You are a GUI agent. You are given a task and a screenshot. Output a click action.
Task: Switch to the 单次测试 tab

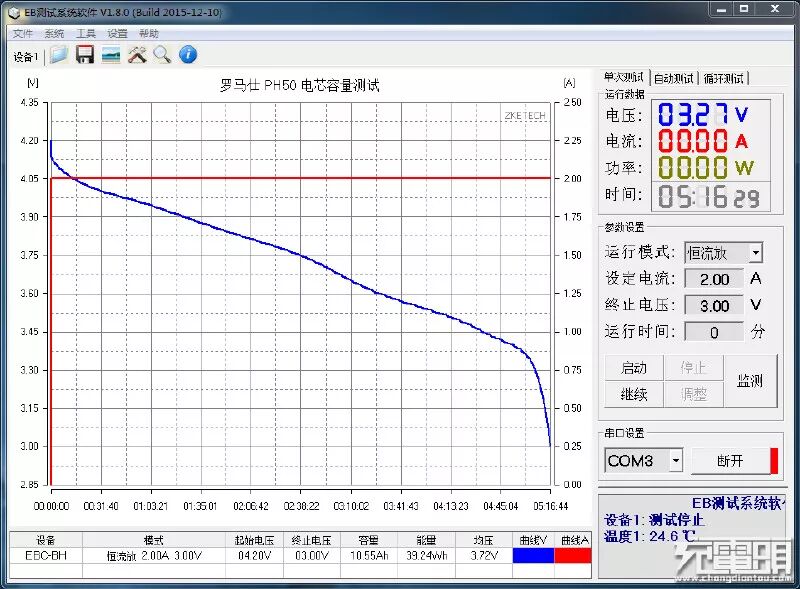[623, 77]
